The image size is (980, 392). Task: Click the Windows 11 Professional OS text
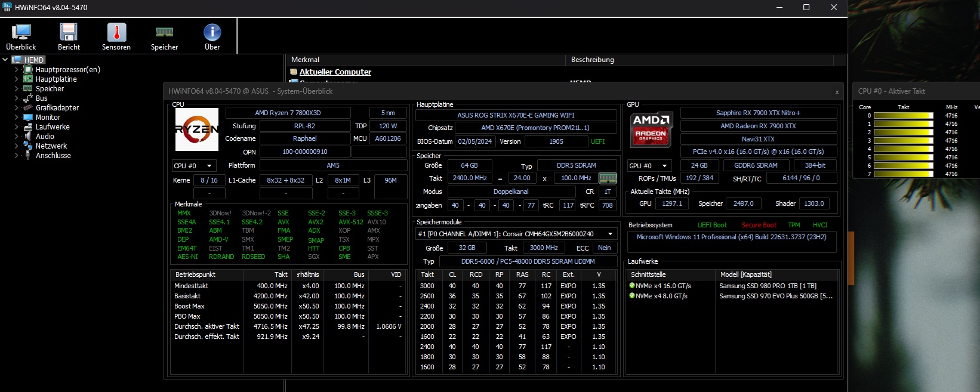[731, 237]
